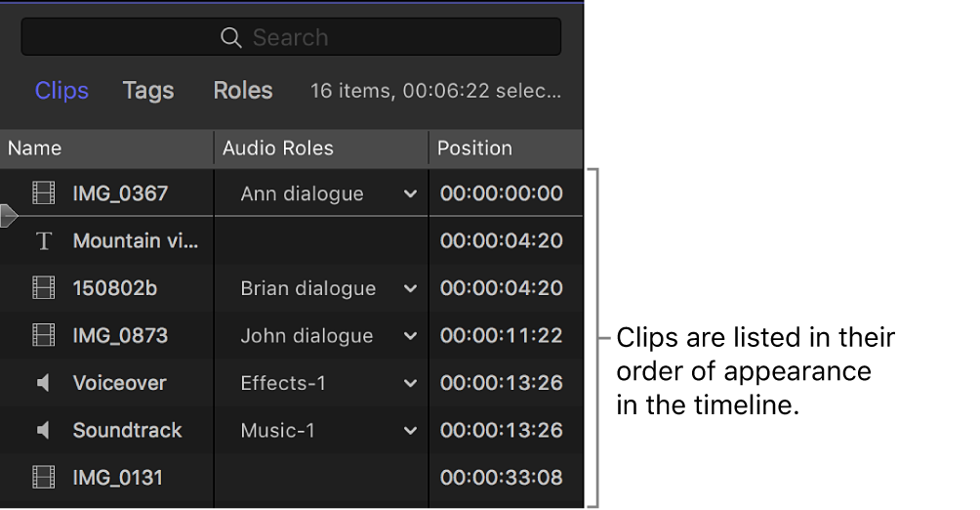Click the speaker icon beside Soundtrack
This screenshot has height=510, width=980.
point(44,430)
